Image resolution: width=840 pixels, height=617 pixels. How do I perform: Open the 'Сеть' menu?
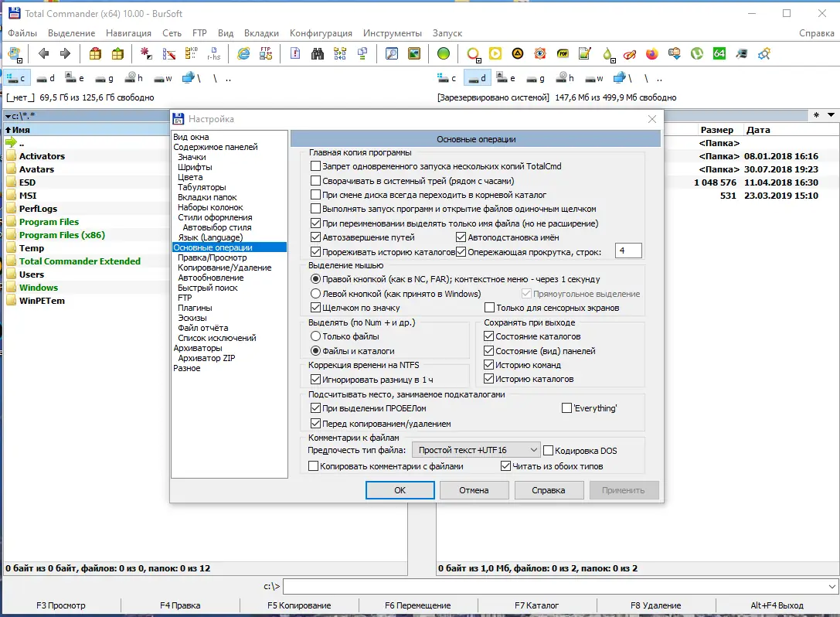click(174, 33)
